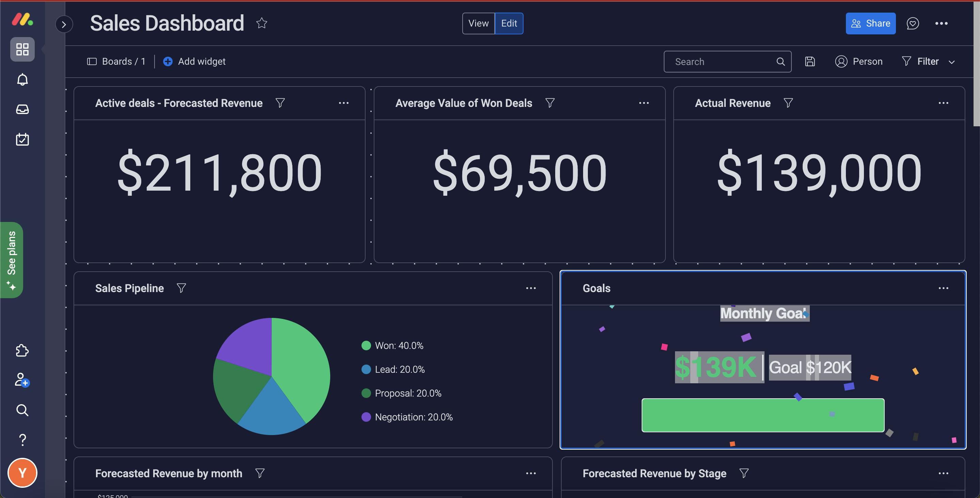
Task: Open the feedback heart-bubble icon
Action: click(913, 23)
